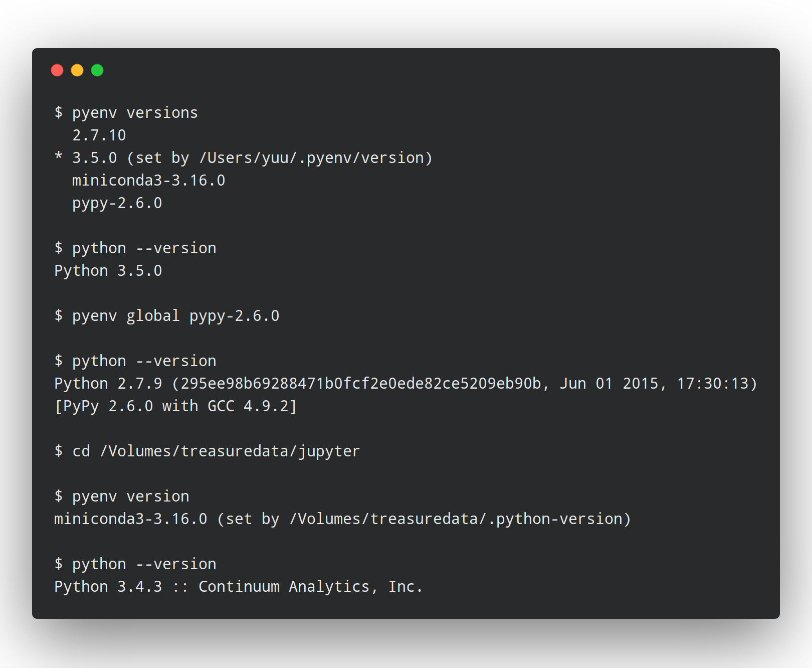
Task: Click the "pyenv global pypy-2.6.0" command
Action: click(175, 316)
